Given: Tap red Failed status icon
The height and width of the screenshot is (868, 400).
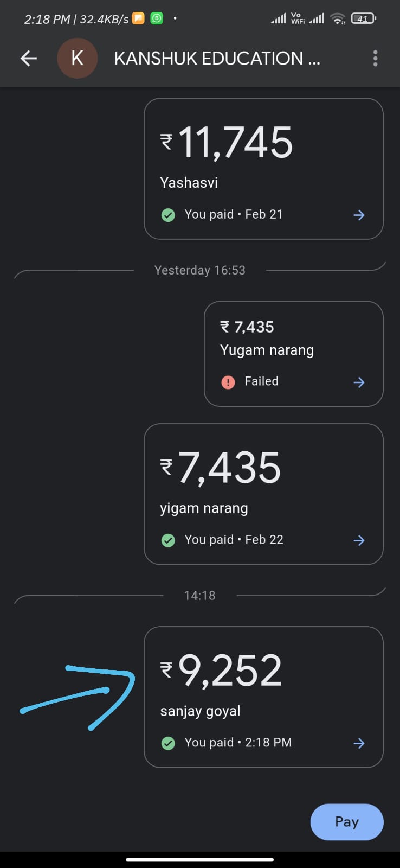Looking at the screenshot, I should (228, 382).
